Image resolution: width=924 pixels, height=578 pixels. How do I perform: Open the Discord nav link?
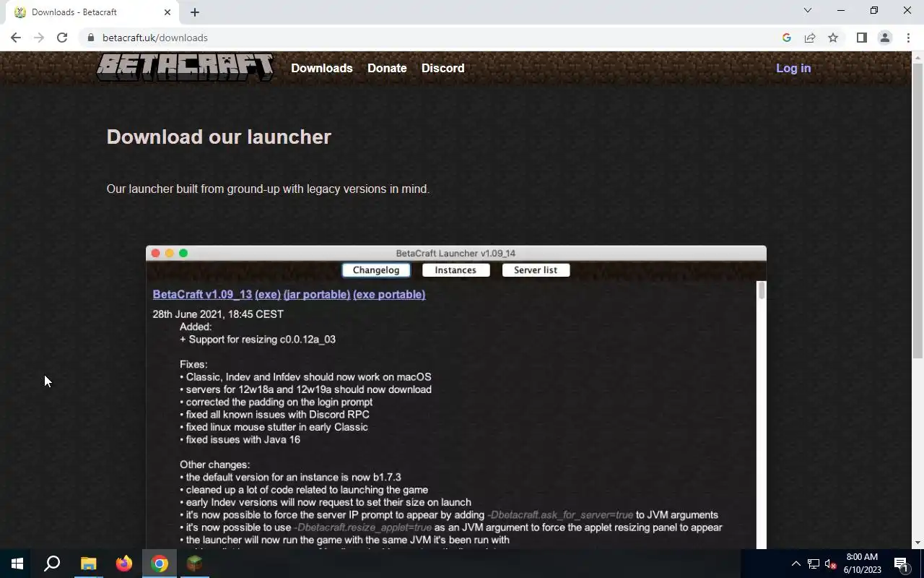[443, 68]
